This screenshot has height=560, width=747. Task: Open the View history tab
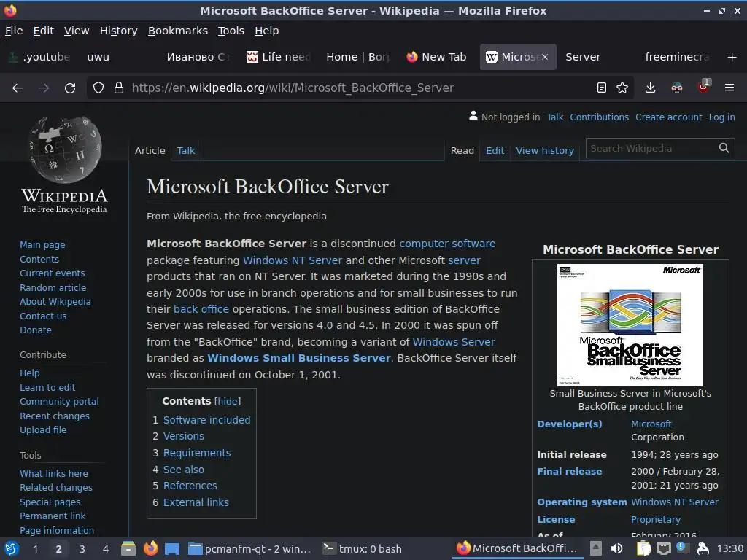[x=544, y=150]
